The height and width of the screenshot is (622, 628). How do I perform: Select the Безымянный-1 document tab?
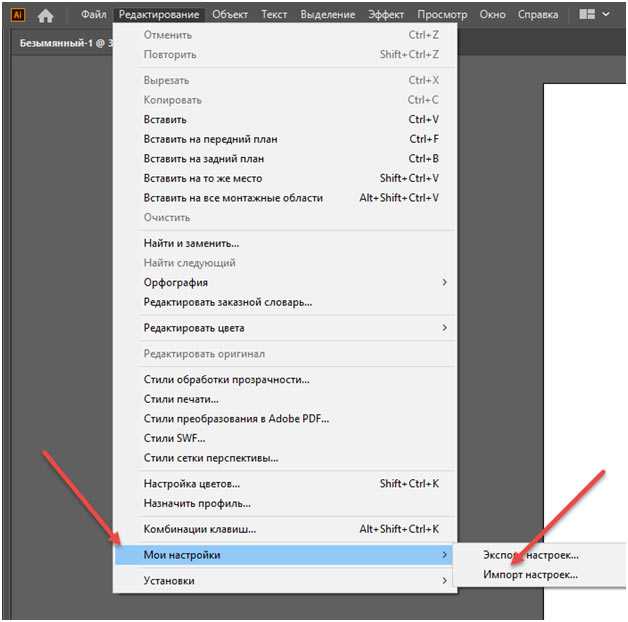coord(64,43)
